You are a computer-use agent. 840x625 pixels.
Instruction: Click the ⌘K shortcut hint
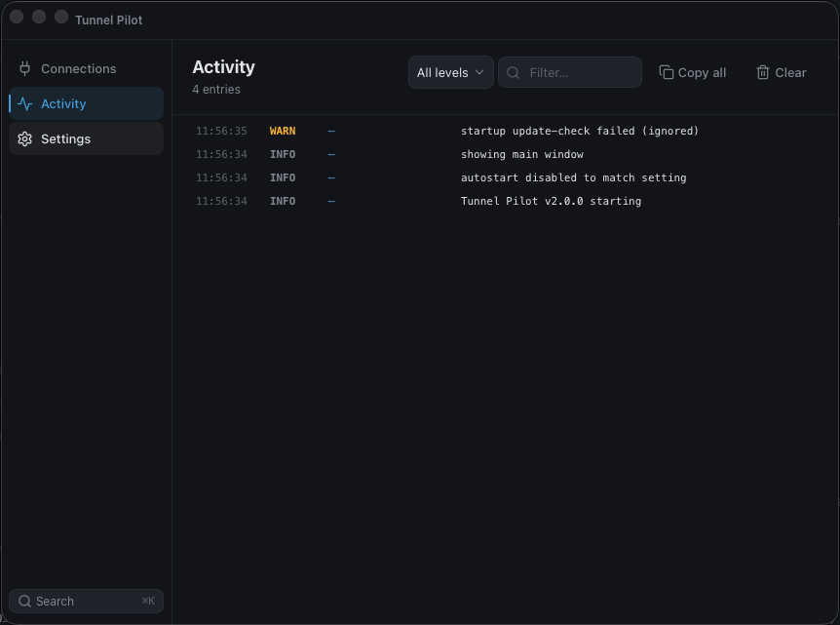pyautogui.click(x=148, y=601)
